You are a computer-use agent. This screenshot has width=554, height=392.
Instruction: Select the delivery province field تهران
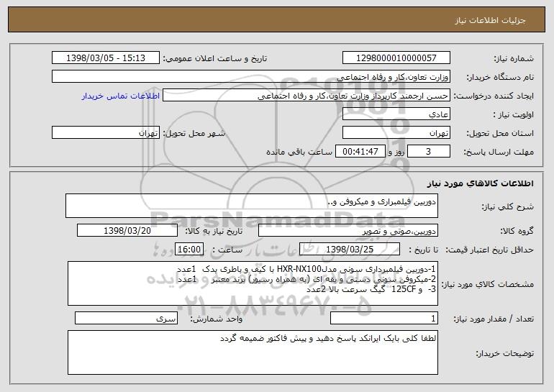(396, 133)
